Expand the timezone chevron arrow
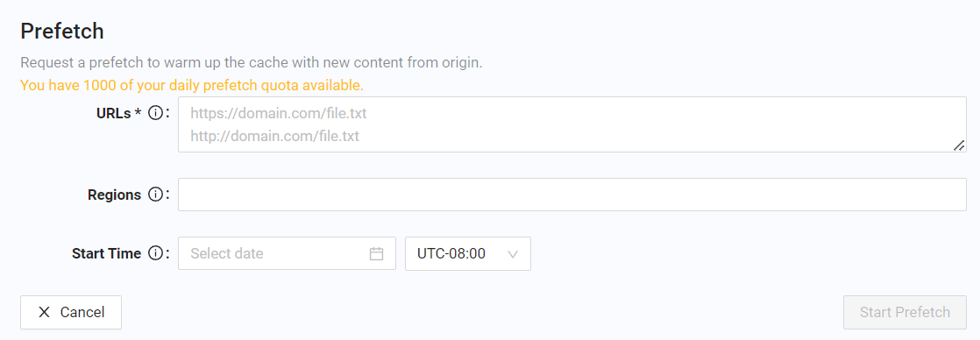The image size is (980, 340). click(x=513, y=254)
